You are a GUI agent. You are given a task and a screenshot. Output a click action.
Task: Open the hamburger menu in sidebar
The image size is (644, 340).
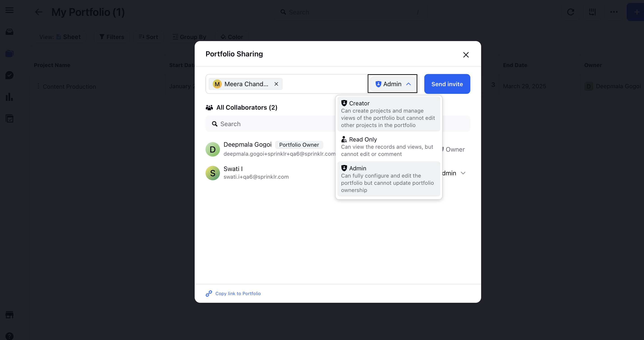click(9, 10)
